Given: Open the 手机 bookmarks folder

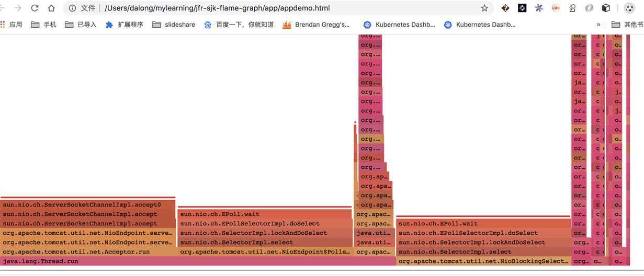Looking at the screenshot, I should [x=43, y=25].
